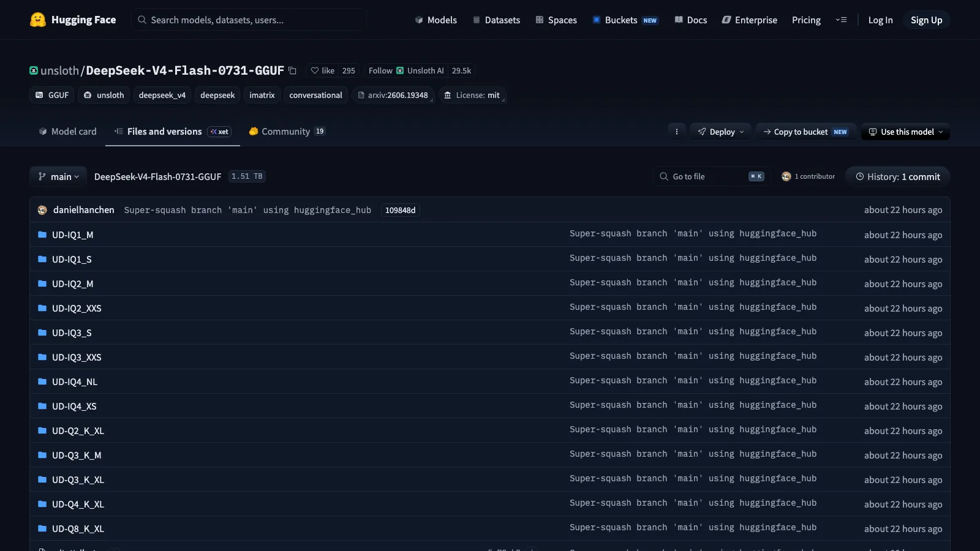Open the arxiv:2606.19348 tag menu
The image size is (980, 551).
[393, 95]
